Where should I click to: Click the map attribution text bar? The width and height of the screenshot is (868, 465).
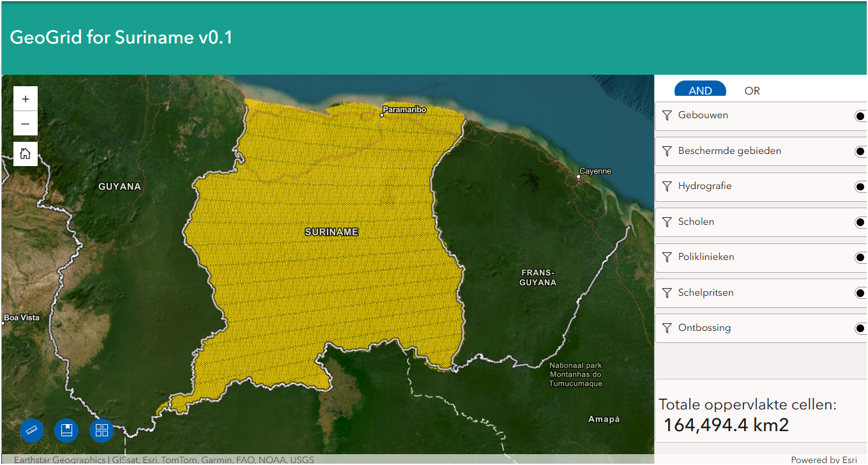(164, 460)
